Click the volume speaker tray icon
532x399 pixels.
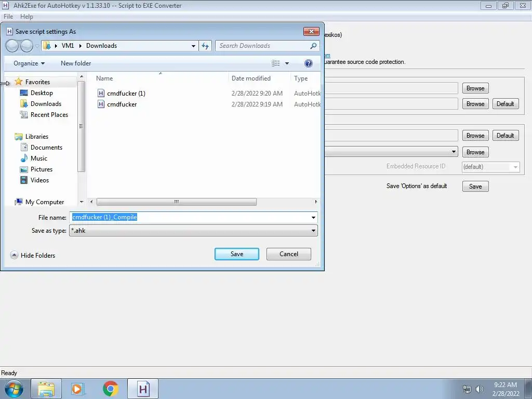480,389
